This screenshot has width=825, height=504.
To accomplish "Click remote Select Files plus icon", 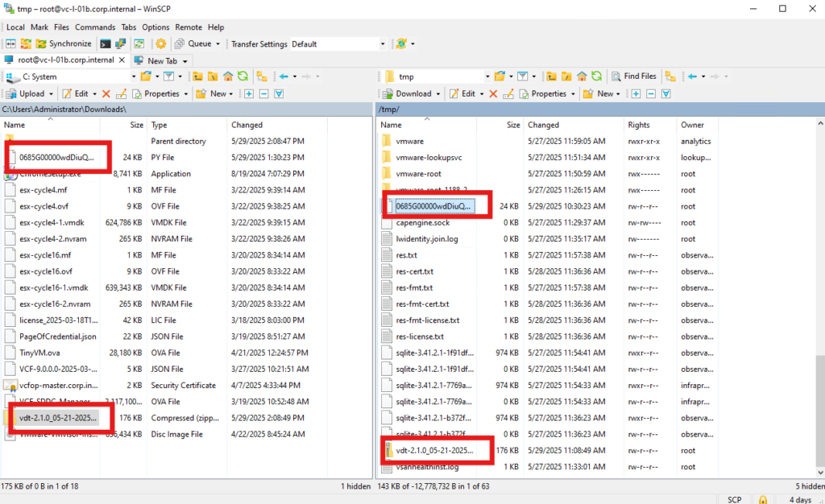I will point(636,93).
